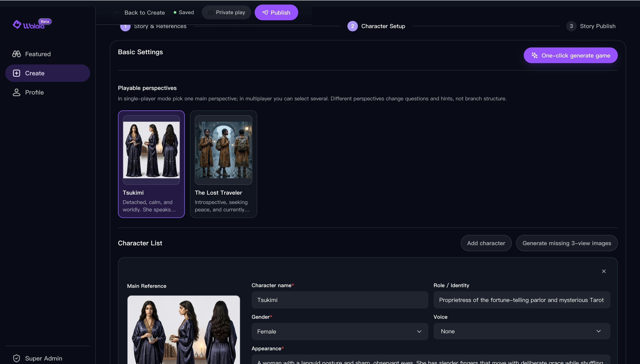Screen dimensions: 640x364
Task: Click the Featured binoculars icon
Action: tap(17, 54)
